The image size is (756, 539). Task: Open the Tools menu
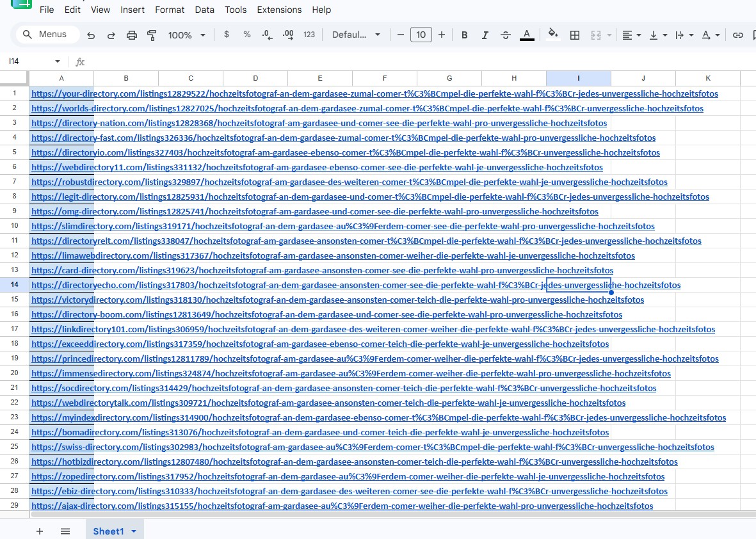[x=236, y=10]
